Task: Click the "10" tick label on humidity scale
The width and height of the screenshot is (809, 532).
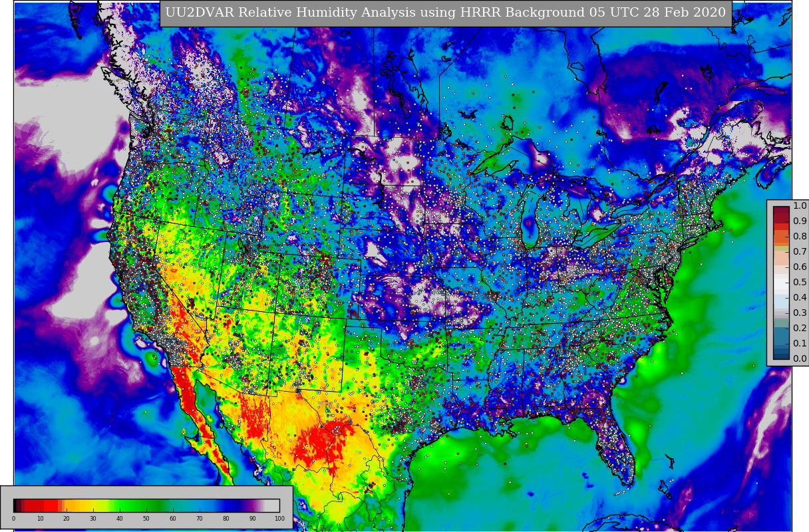Action: tap(40, 519)
